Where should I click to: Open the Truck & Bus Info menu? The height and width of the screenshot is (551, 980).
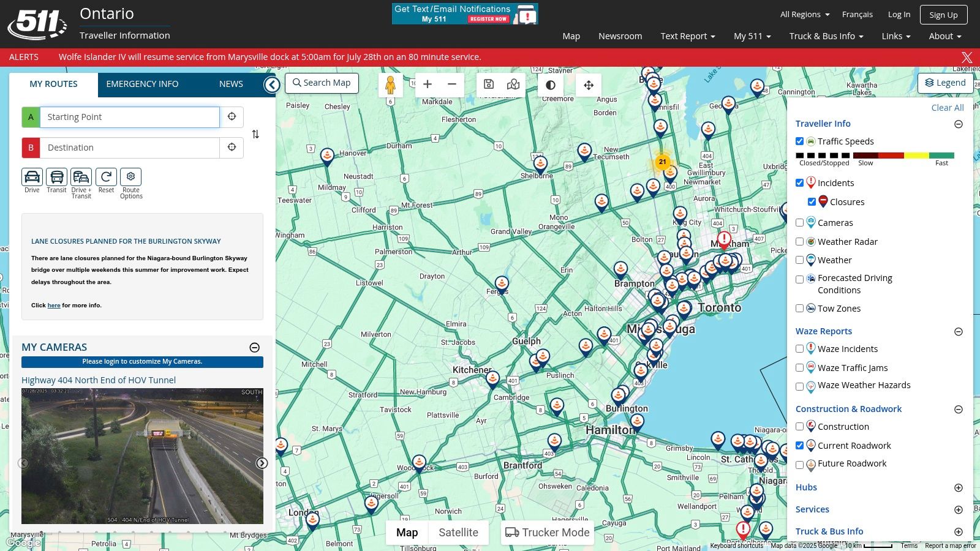coord(826,36)
